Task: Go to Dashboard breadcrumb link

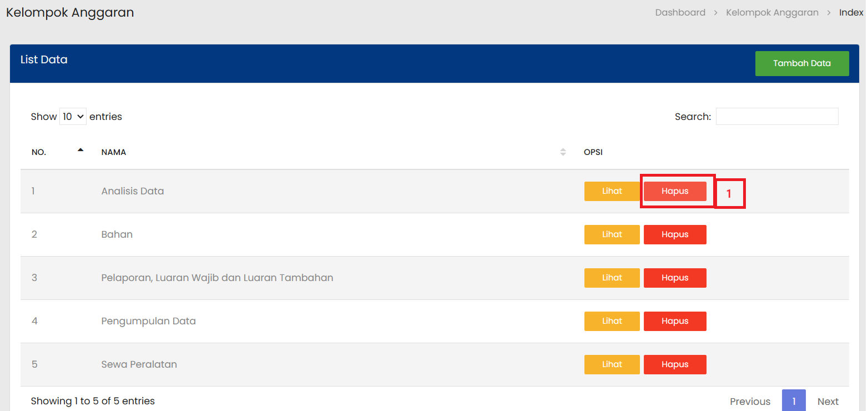Action: [680, 12]
